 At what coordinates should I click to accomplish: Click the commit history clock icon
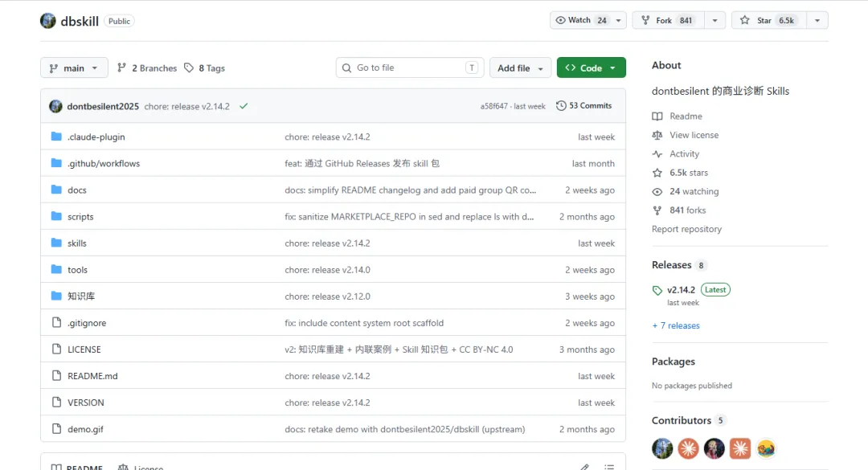561,105
